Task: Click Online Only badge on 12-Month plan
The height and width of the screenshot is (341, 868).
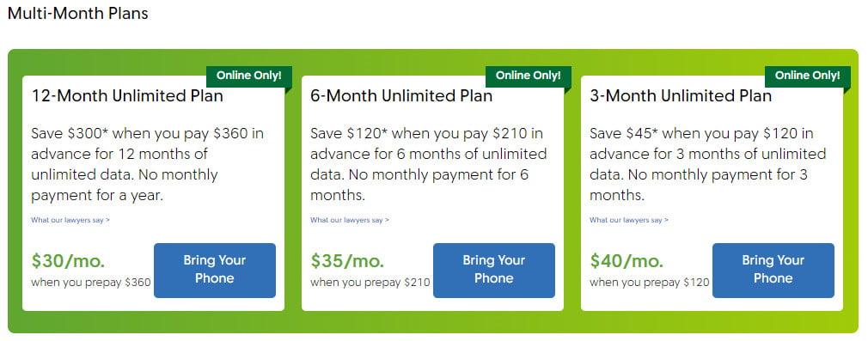Action: coord(249,76)
